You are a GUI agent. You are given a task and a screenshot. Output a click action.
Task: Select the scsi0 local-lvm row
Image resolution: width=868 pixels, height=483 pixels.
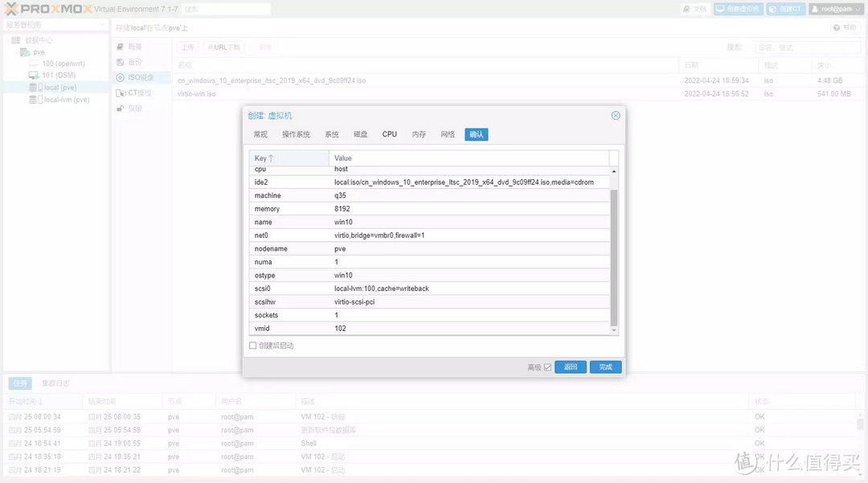tap(429, 289)
